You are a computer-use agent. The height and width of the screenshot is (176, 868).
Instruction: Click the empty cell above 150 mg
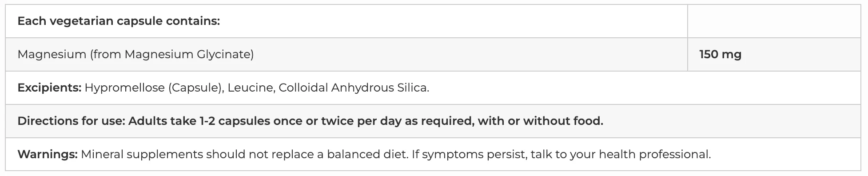pyautogui.click(x=774, y=21)
